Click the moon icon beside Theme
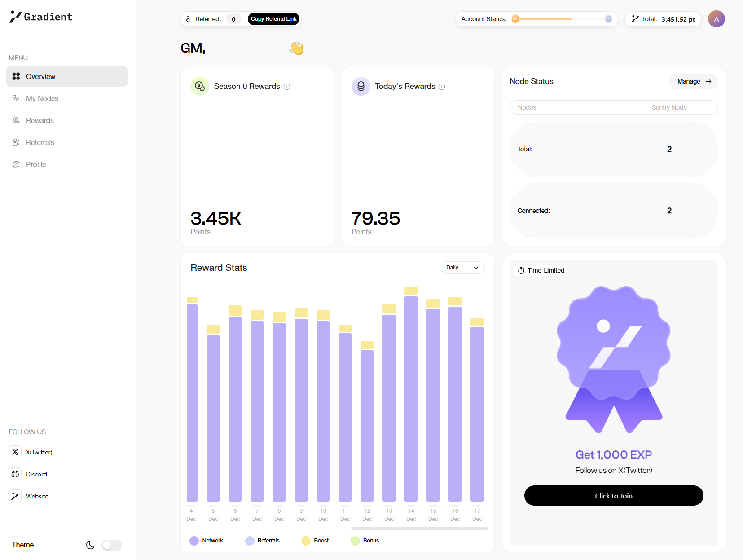 [x=90, y=545]
